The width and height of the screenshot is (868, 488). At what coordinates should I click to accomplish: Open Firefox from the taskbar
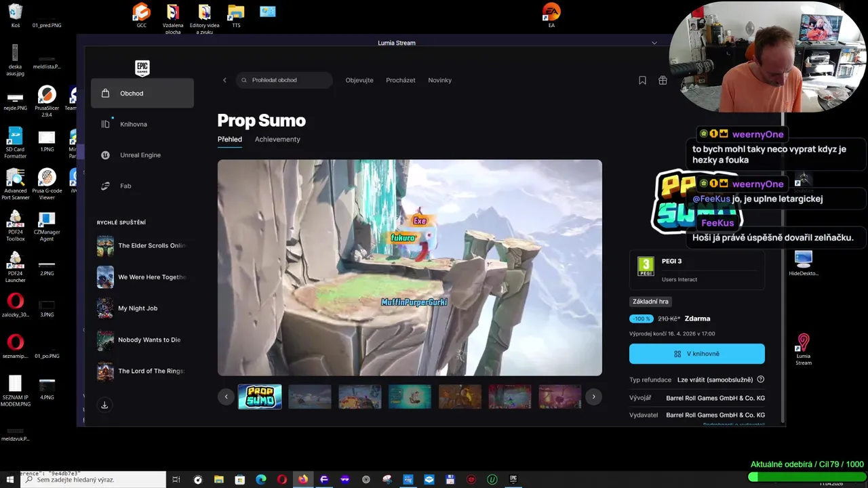point(303,479)
